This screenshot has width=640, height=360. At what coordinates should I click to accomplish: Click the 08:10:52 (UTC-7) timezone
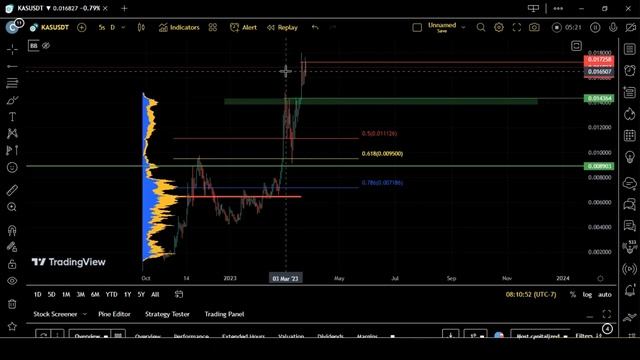531,294
